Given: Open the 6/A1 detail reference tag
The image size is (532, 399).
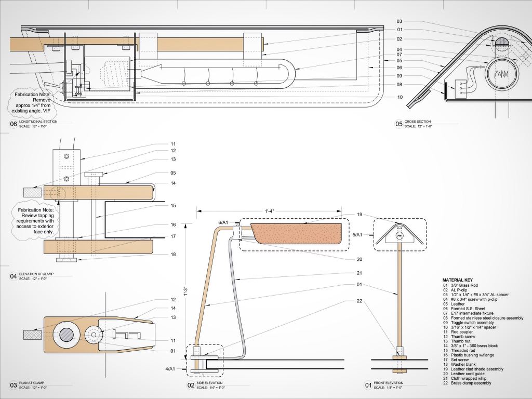Looking at the screenshot, I should [223, 222].
